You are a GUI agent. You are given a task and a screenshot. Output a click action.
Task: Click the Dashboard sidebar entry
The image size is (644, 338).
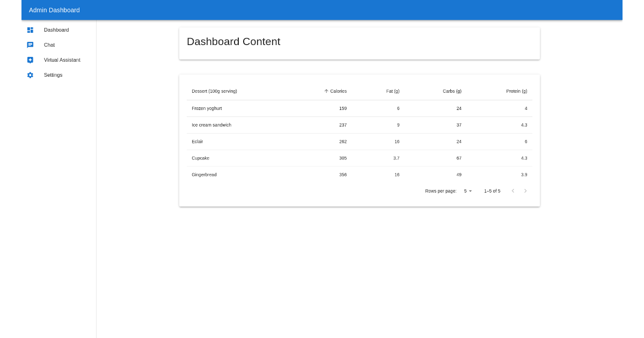(x=56, y=30)
